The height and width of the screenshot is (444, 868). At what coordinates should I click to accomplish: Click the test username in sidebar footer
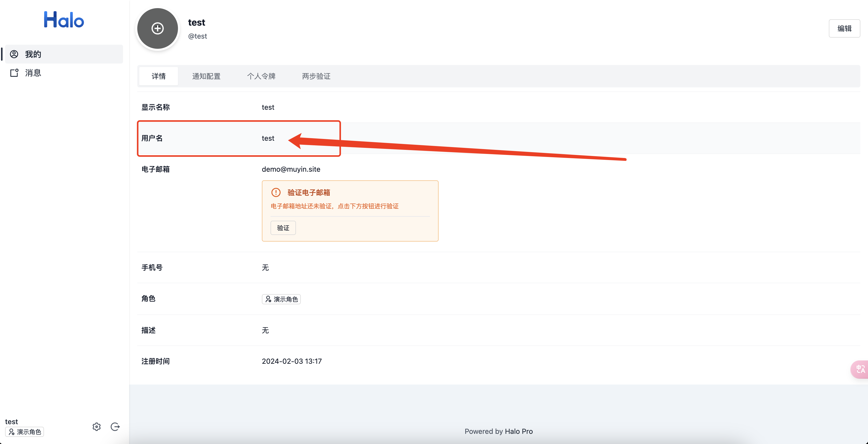[11, 422]
